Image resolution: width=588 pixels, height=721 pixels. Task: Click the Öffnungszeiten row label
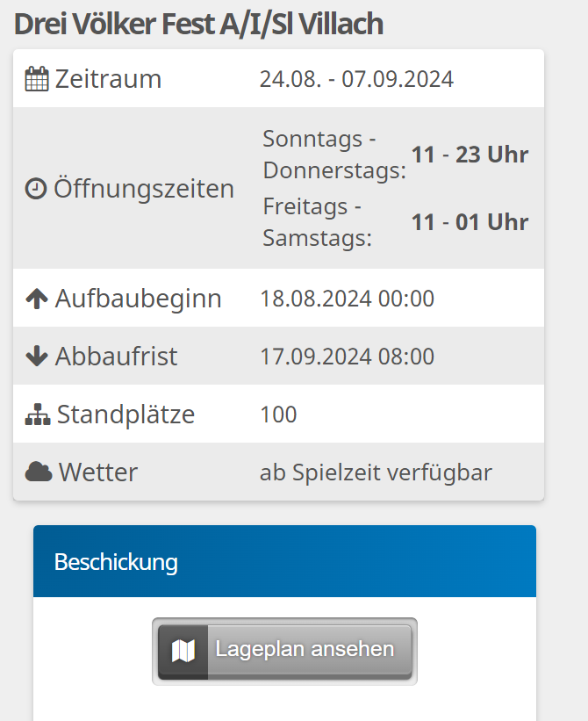(x=144, y=189)
